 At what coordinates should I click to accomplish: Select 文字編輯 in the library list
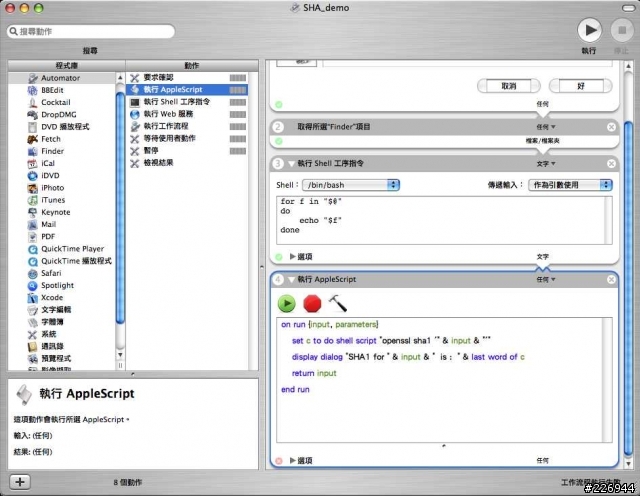62,310
